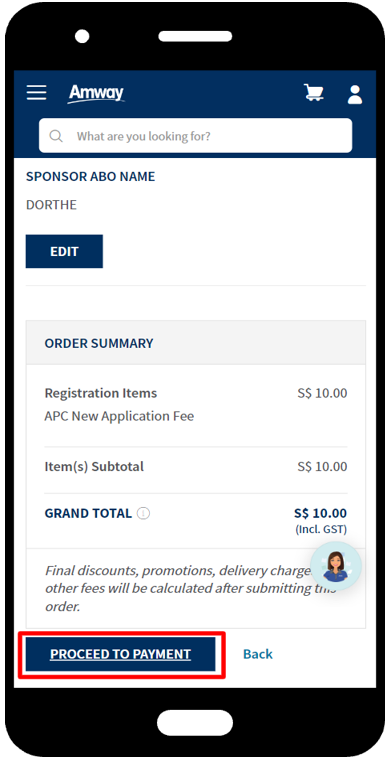Click APC New Application Fee text
This screenshot has width=388, height=763.
(119, 417)
